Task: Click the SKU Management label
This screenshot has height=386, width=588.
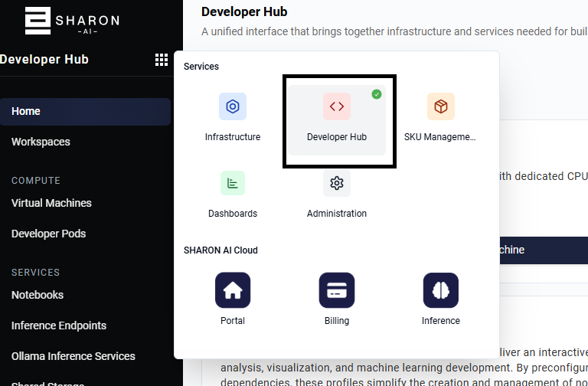Action: click(440, 137)
